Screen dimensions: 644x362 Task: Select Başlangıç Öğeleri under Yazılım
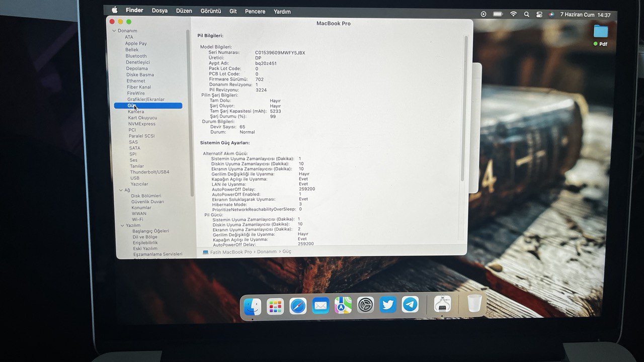click(151, 231)
